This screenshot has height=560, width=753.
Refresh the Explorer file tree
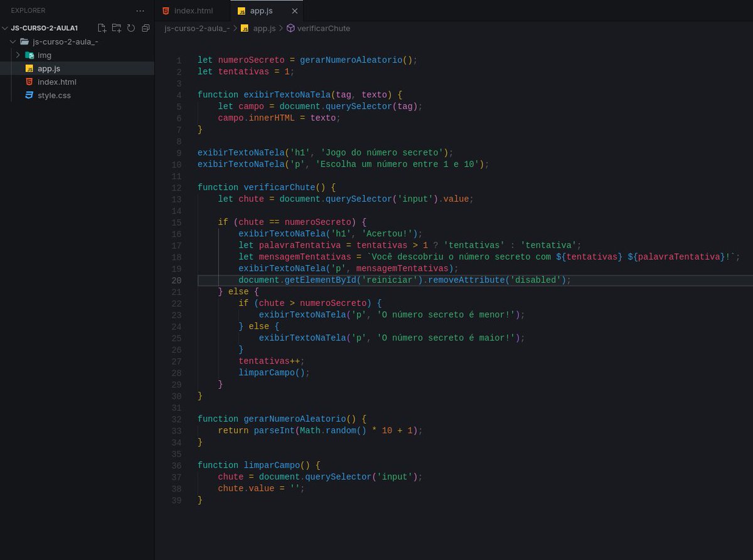(131, 28)
